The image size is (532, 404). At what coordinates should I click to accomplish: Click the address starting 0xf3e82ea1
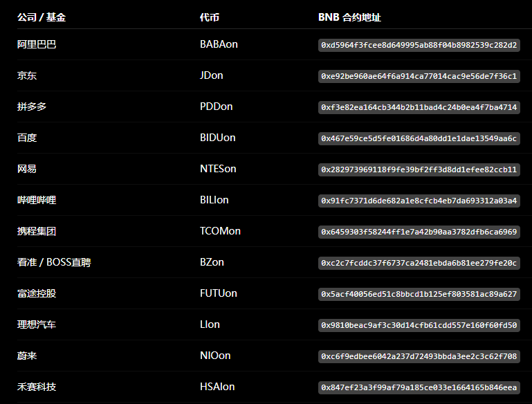point(419,107)
